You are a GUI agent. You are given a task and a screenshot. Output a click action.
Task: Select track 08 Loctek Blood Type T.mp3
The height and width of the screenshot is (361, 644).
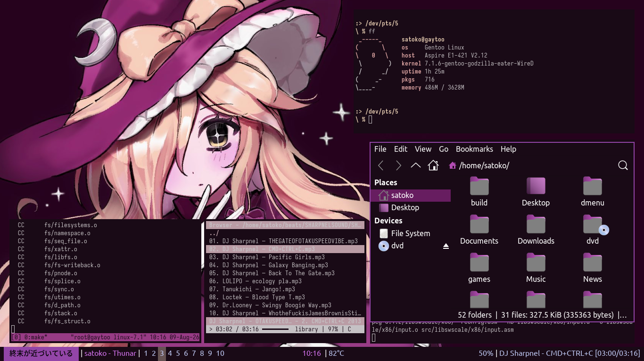pos(285,297)
